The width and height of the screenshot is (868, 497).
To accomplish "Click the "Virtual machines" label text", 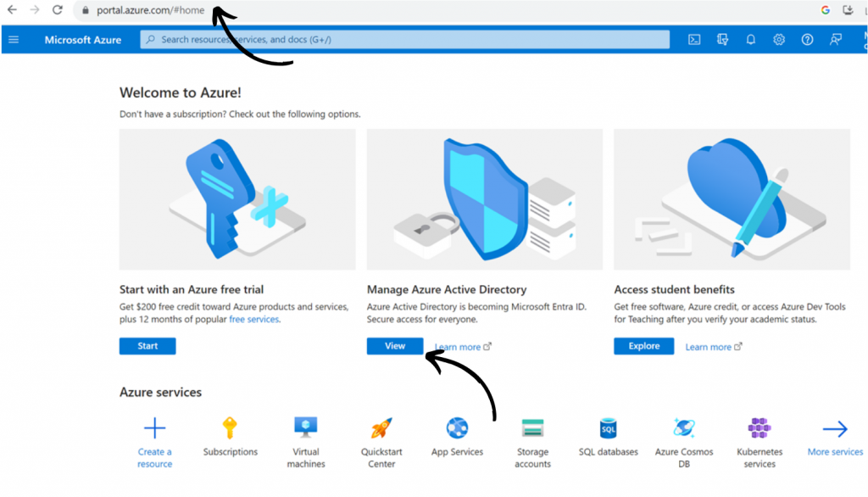I will 306,458.
